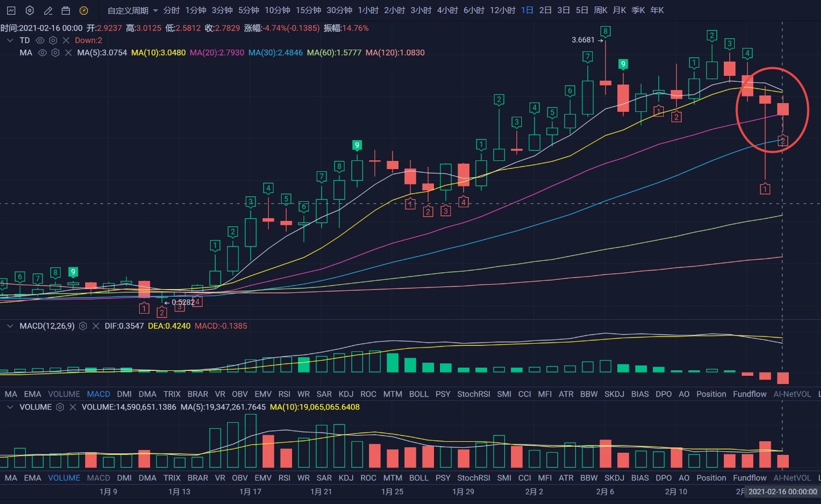Select BOLL in the MACD-highlighted indicator bar

pos(419,394)
